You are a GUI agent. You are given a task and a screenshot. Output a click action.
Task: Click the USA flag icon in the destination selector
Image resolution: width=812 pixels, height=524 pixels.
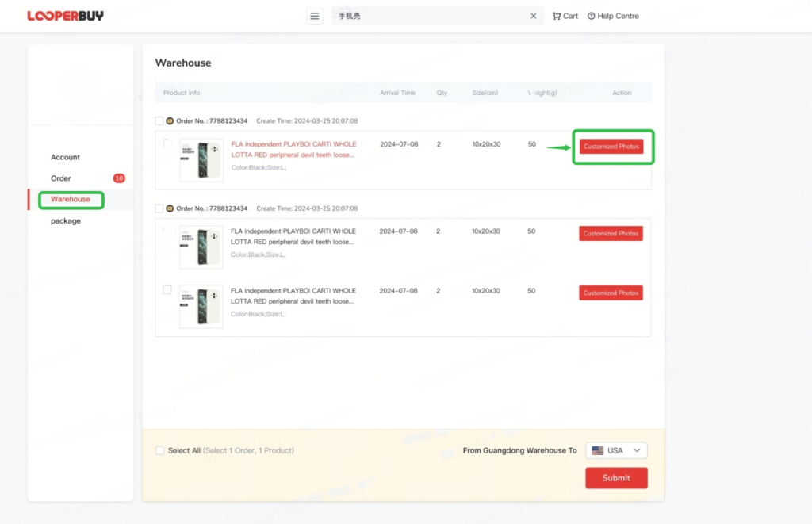click(597, 449)
